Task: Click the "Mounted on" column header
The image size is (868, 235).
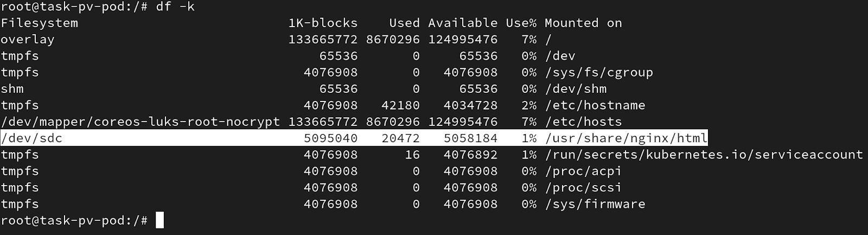Action: pyautogui.click(x=583, y=23)
